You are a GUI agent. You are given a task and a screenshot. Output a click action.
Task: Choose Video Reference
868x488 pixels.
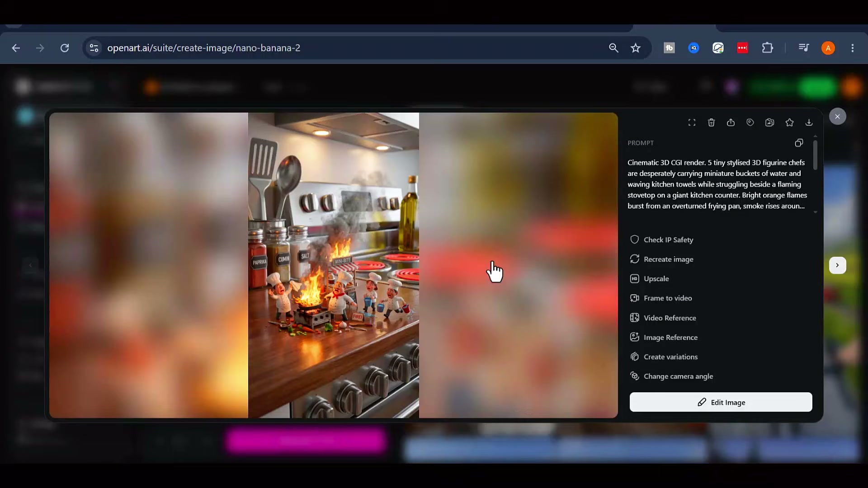663,318
